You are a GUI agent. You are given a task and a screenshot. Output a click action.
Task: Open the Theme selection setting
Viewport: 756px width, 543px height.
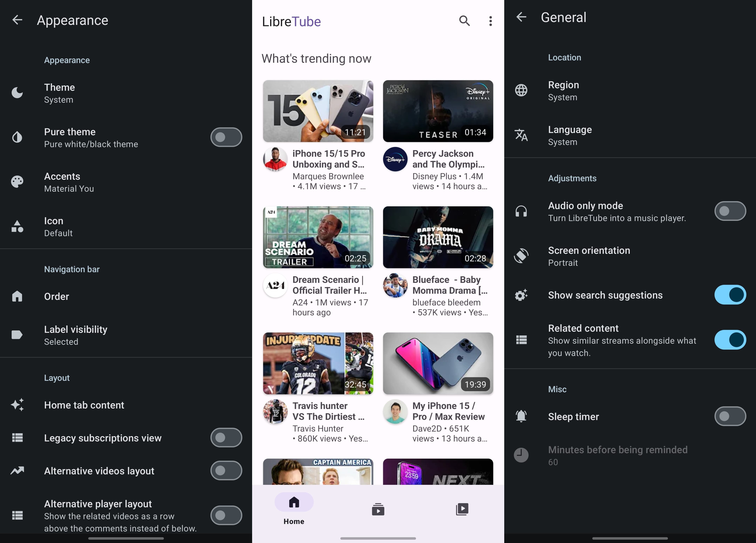tap(59, 93)
